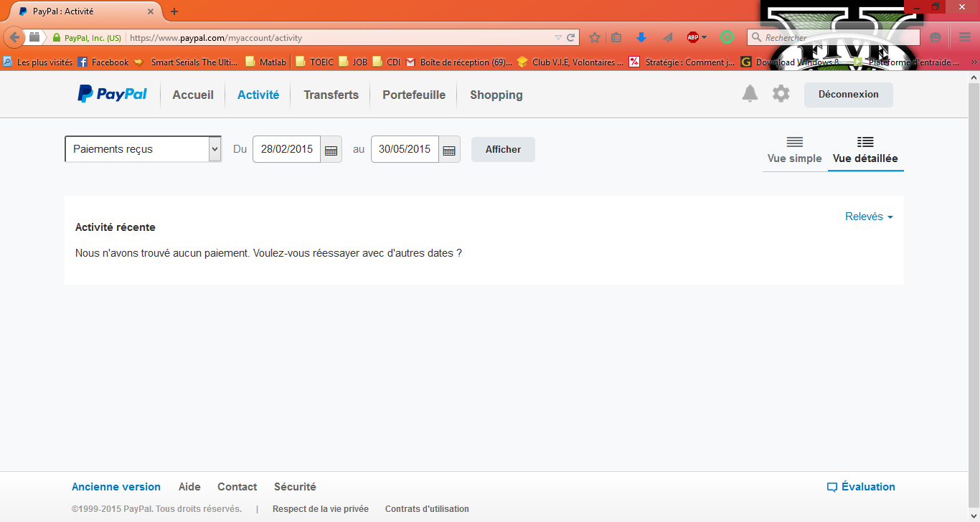Viewport: 980px width, 522px height.
Task: Switch to Vue simple layout
Action: coord(794,150)
